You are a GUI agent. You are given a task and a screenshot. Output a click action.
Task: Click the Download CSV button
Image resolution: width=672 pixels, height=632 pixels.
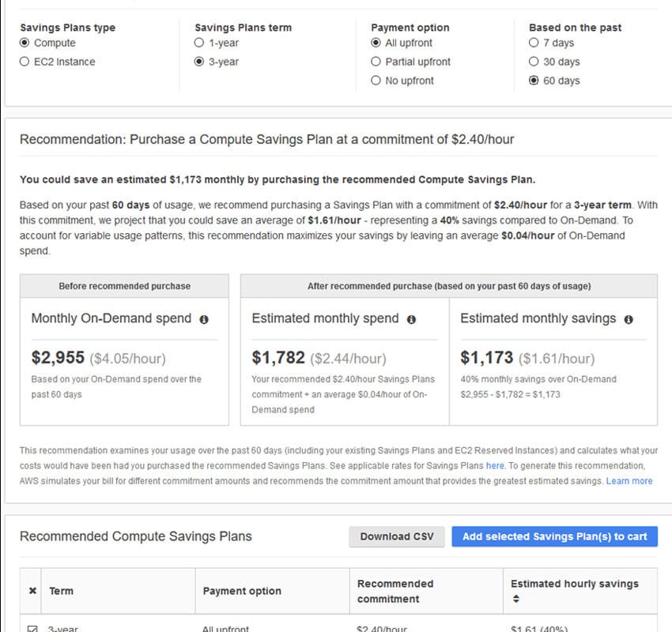(397, 536)
